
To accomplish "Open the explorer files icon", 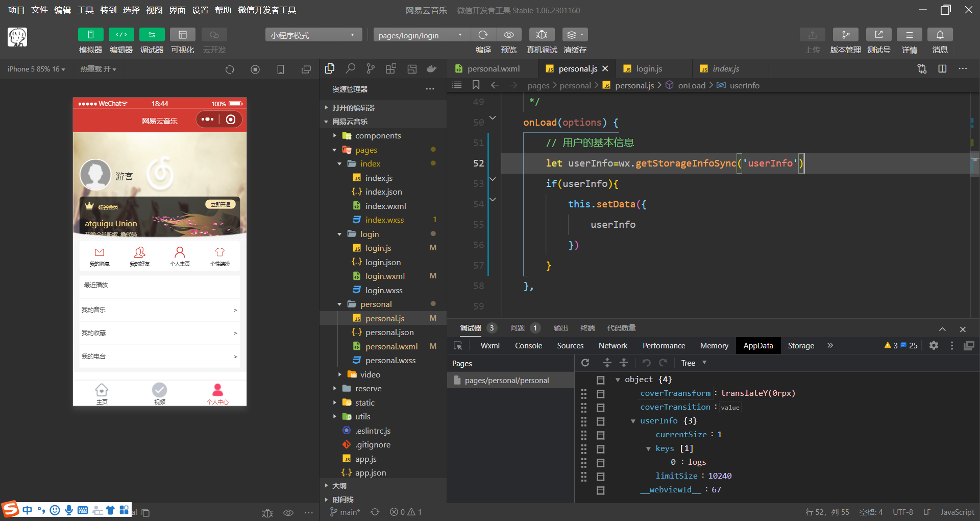I will [x=330, y=68].
